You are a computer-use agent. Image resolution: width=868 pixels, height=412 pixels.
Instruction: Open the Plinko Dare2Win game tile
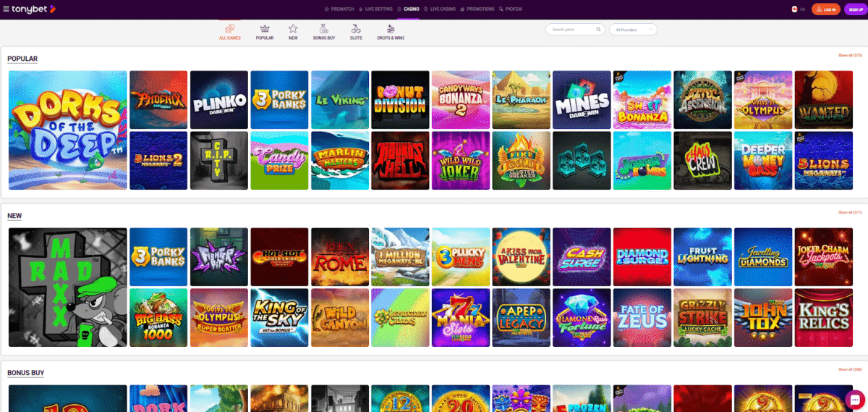pyautogui.click(x=219, y=100)
